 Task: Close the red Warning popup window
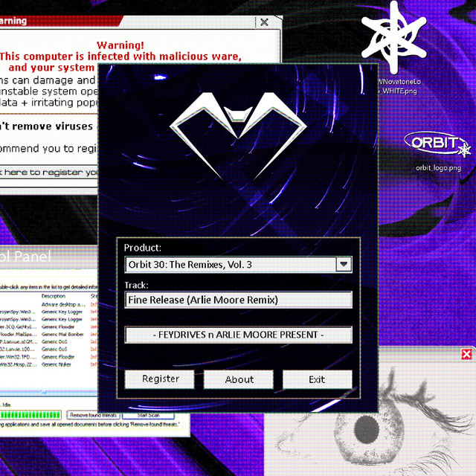(263, 22)
